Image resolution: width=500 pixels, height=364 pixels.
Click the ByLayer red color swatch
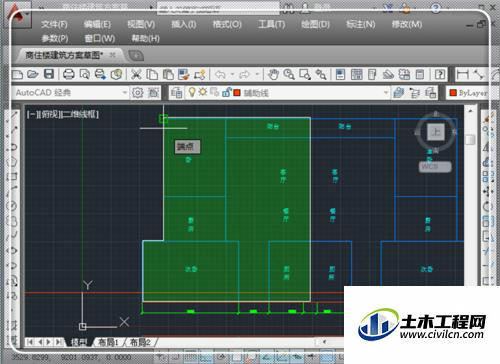pos(453,93)
